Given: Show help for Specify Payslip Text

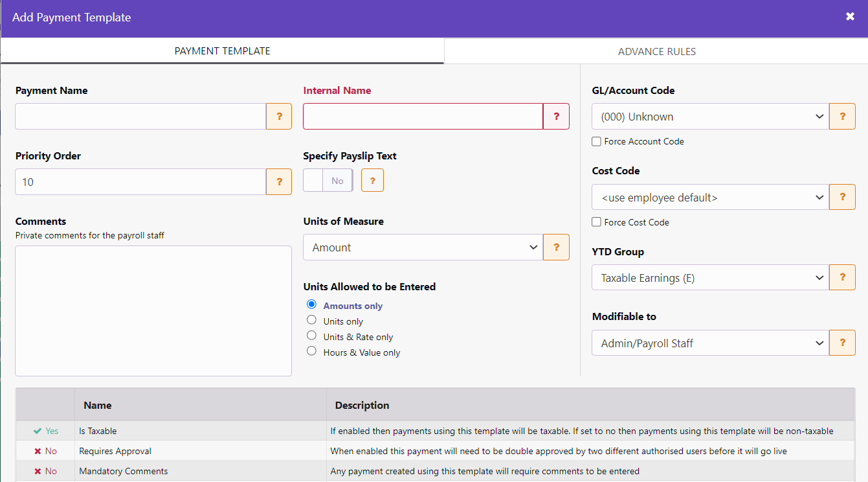Looking at the screenshot, I should click(372, 181).
